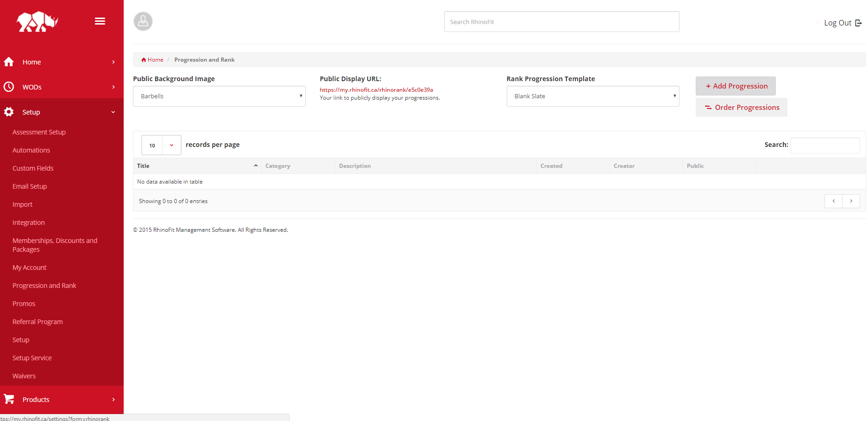Click the RhinoFit rhino logo
Image resolution: width=868 pixels, height=421 pixels.
[38, 21]
